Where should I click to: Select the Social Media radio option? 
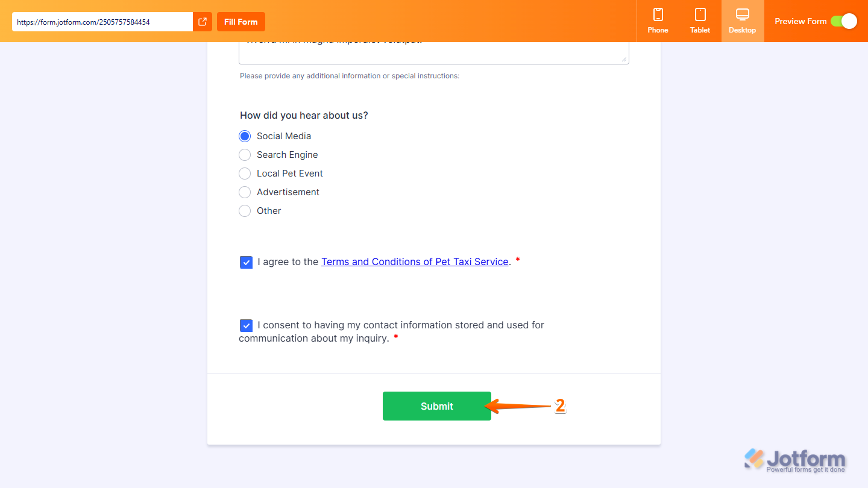coord(245,136)
